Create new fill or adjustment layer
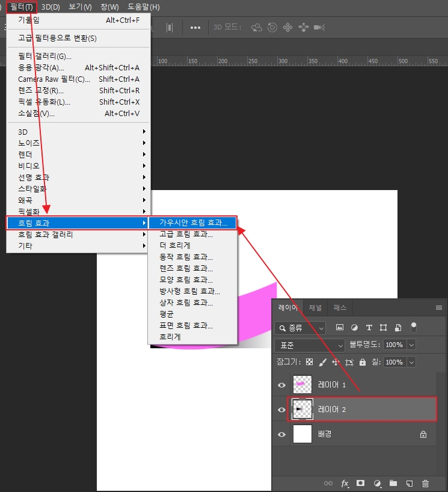The image size is (448, 492). (x=378, y=484)
